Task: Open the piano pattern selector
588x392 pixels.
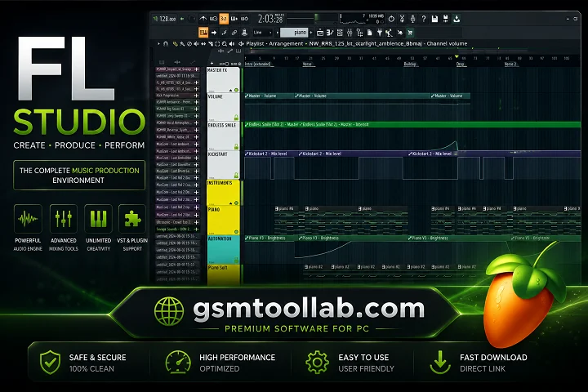Action: [x=294, y=33]
